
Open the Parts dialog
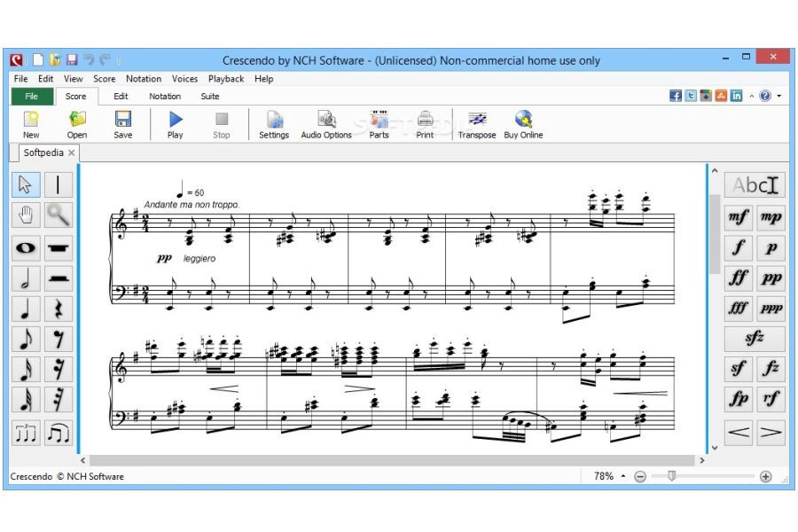379,125
